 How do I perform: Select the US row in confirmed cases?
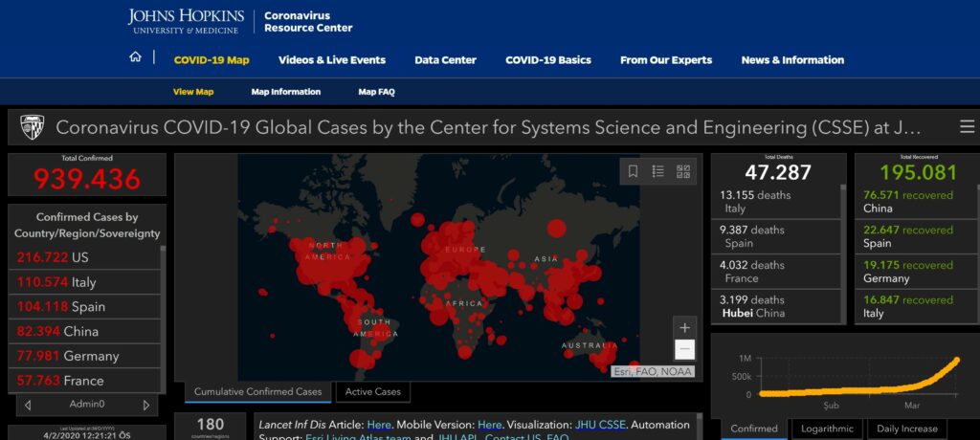[x=84, y=257]
